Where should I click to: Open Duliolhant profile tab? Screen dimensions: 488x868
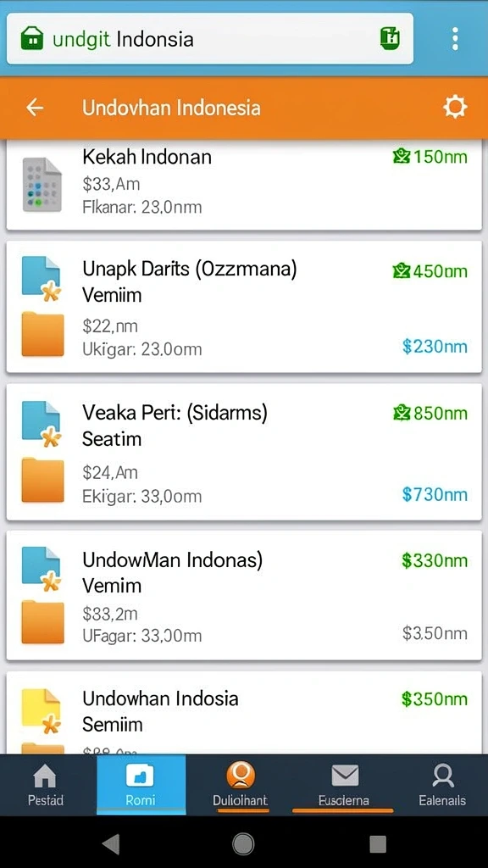coord(240,785)
